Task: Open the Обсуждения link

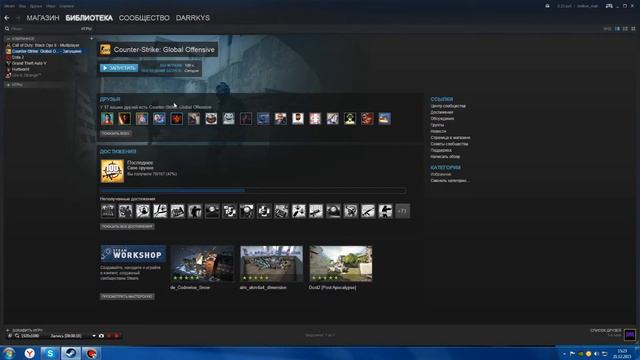Action: tap(442, 119)
